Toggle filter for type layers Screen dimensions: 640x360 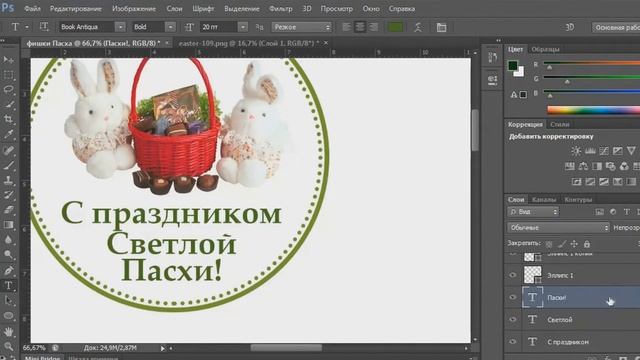pos(627,211)
